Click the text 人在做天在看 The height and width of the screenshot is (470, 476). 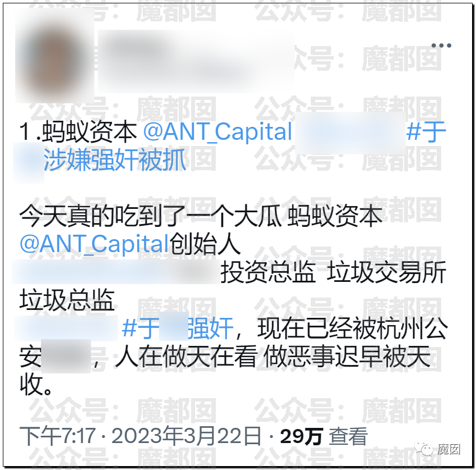pos(186,357)
